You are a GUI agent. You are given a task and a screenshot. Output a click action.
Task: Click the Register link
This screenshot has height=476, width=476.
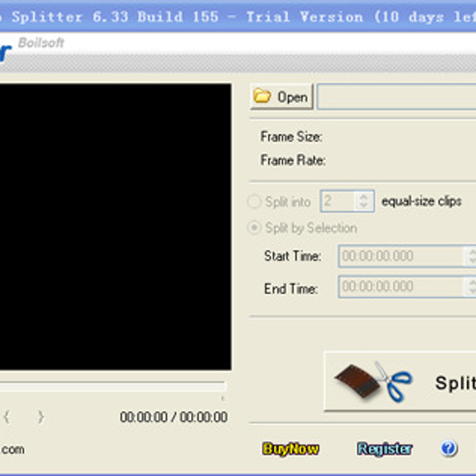(384, 449)
